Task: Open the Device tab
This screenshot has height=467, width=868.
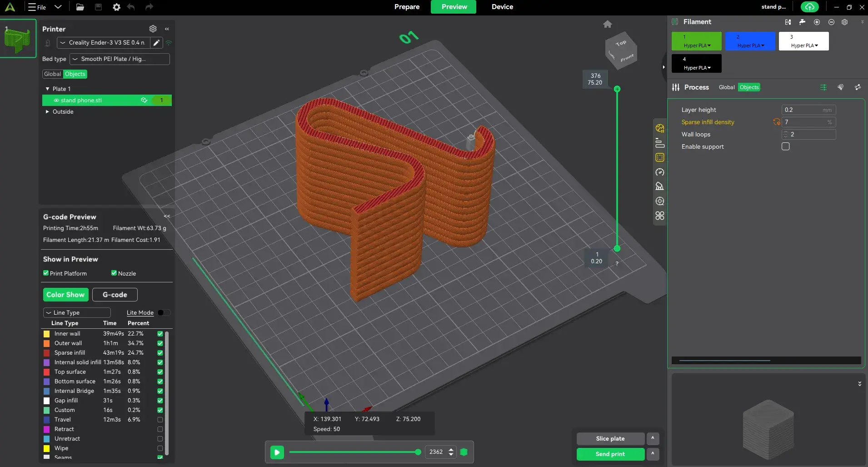Action: pos(502,7)
